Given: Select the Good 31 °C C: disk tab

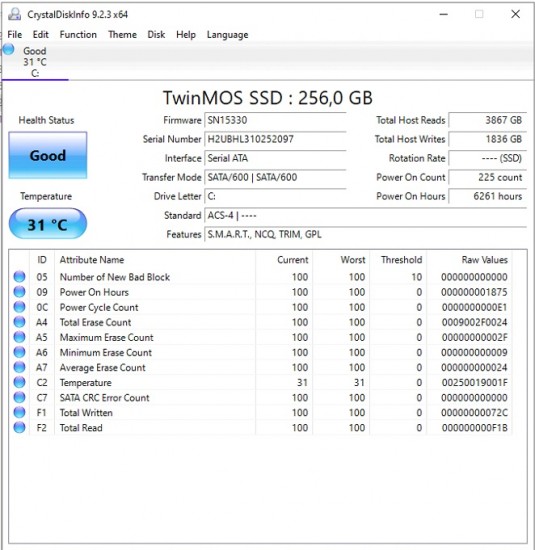Looking at the screenshot, I should point(35,62).
